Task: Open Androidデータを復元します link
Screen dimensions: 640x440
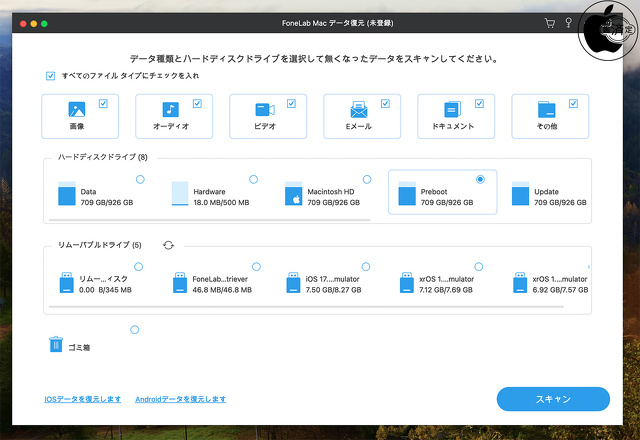Action: coord(180,399)
